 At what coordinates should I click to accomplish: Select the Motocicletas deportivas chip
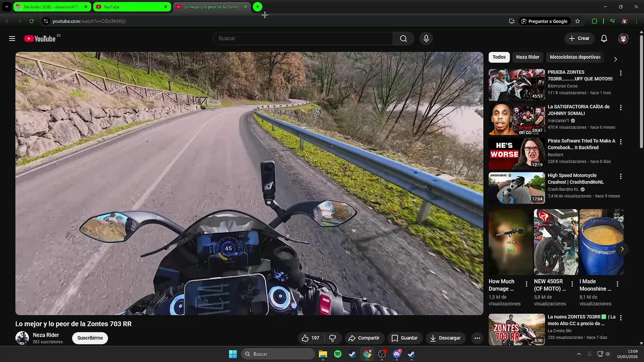point(575,57)
